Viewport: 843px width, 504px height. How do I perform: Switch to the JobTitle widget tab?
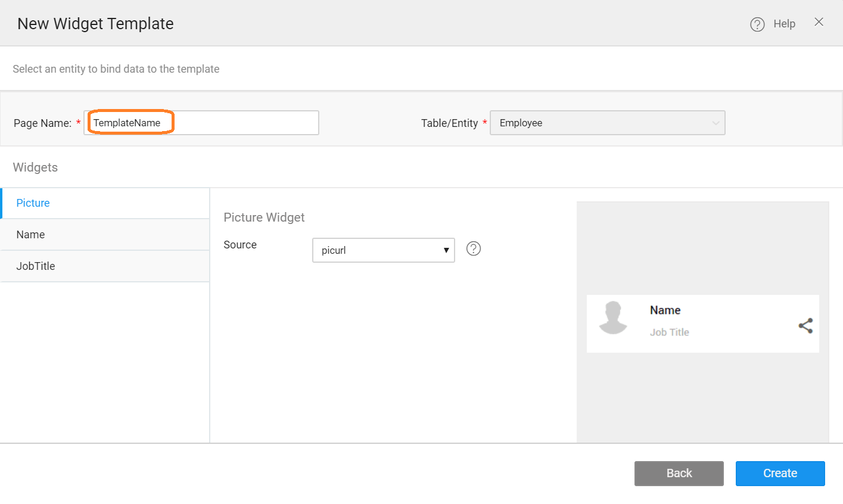click(x=35, y=266)
